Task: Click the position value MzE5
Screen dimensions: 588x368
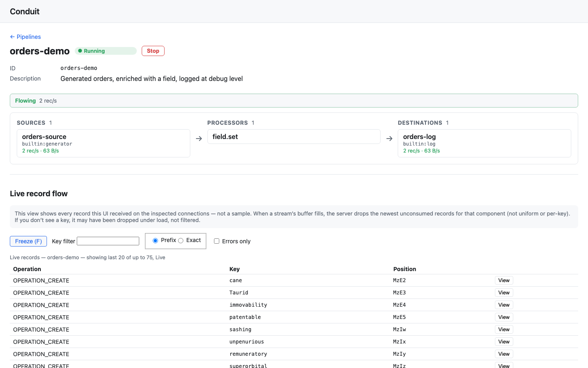Action: 399,317
